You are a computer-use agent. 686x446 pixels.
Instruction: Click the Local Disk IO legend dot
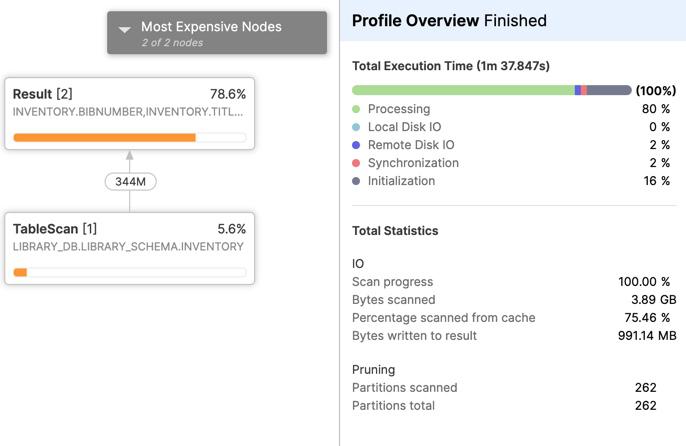pos(357,127)
